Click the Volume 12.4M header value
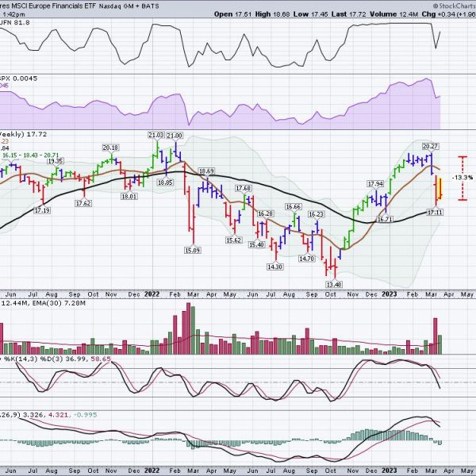The height and width of the screenshot is (476, 476). click(393, 14)
